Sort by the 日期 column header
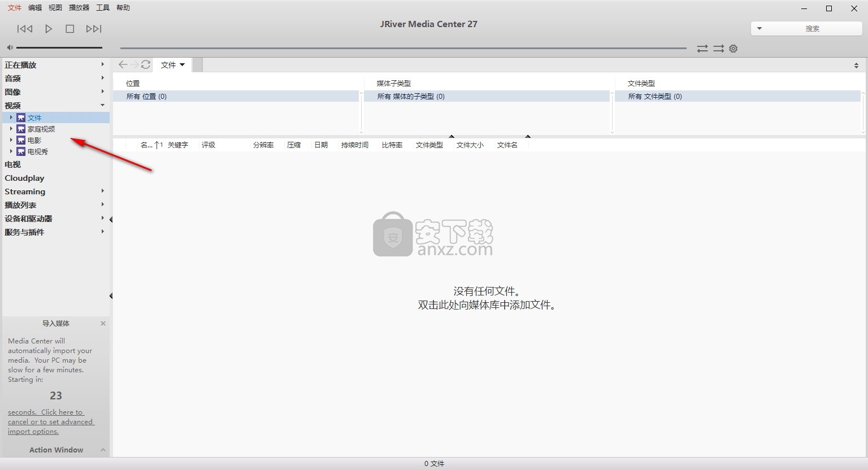This screenshot has width=868, height=470. click(x=321, y=145)
